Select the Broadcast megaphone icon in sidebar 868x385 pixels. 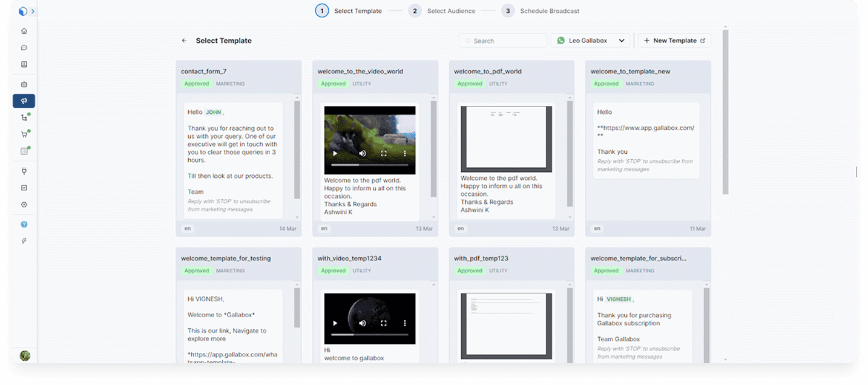(24, 101)
